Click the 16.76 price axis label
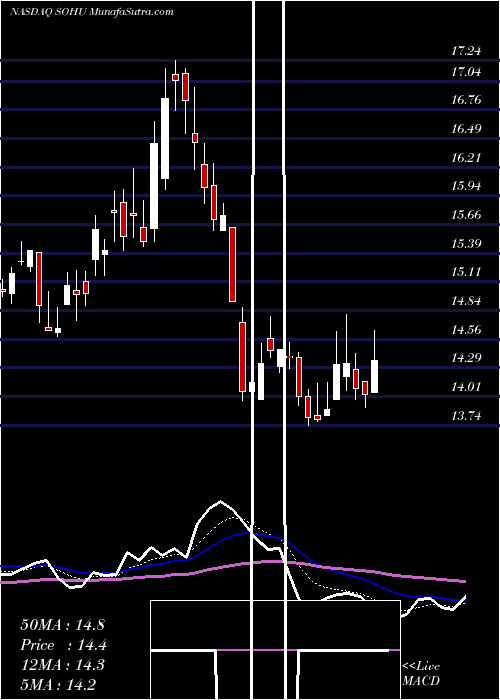This screenshot has width=500, height=700. tap(466, 100)
